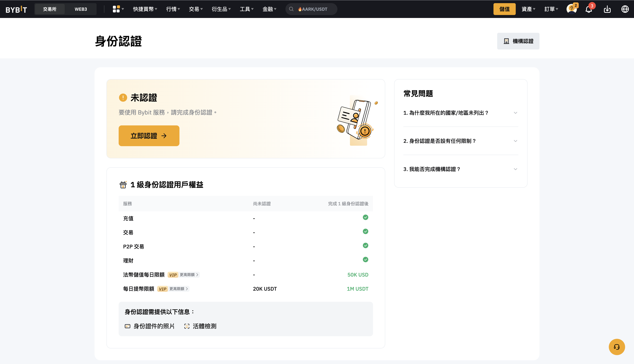Open the 快捷買幣 dropdown menu
Image resolution: width=634 pixels, height=364 pixels.
[x=145, y=9]
